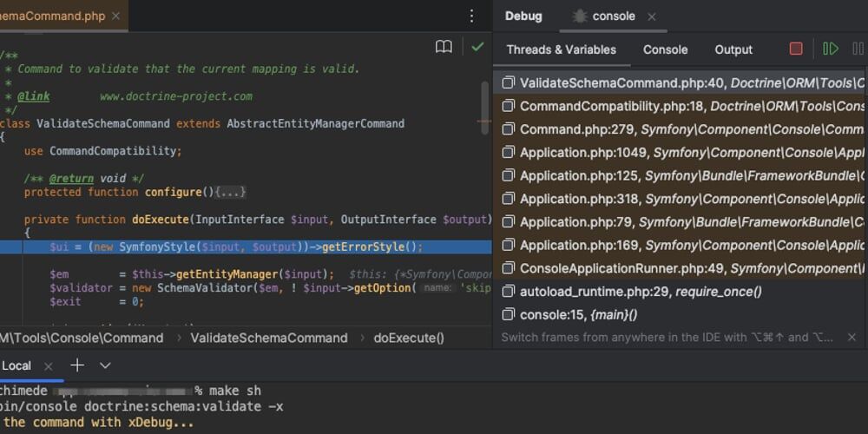Close the Local terminal tab
This screenshot has height=434, width=868.
pyautogui.click(x=48, y=366)
